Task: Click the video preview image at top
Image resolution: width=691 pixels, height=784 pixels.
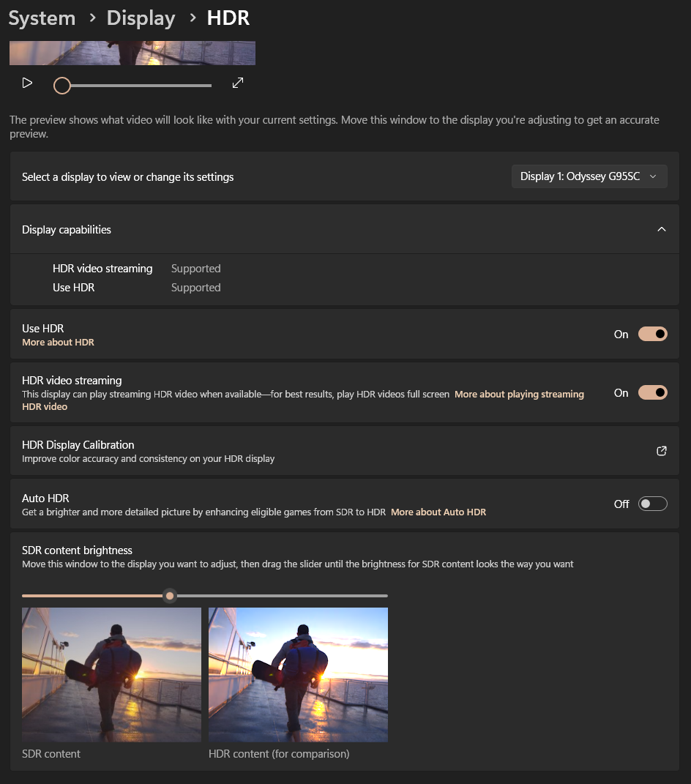Action: 132,53
